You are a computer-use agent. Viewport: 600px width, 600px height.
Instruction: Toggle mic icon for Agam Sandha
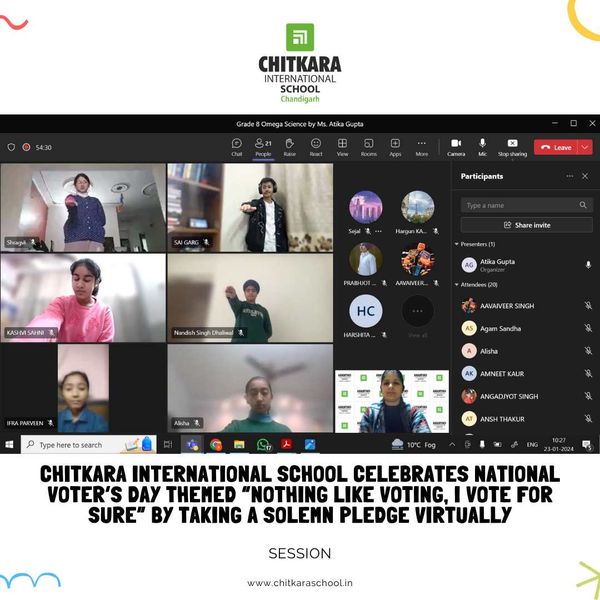click(x=589, y=328)
